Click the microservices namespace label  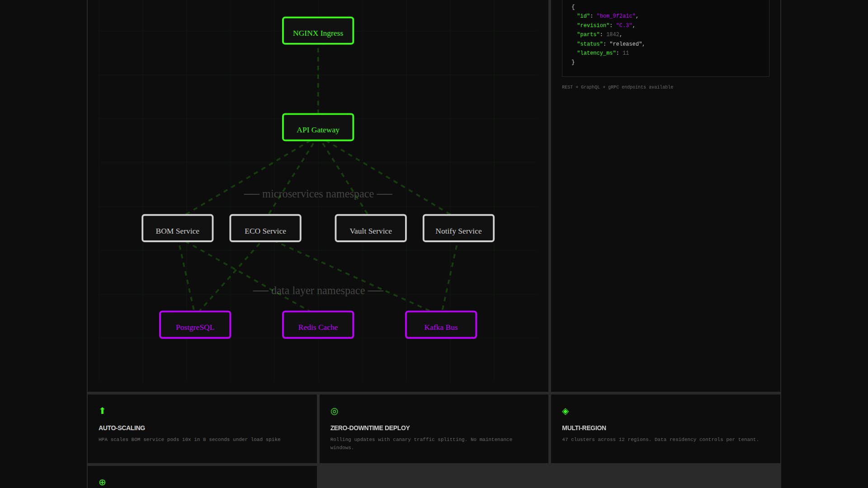coord(318,194)
